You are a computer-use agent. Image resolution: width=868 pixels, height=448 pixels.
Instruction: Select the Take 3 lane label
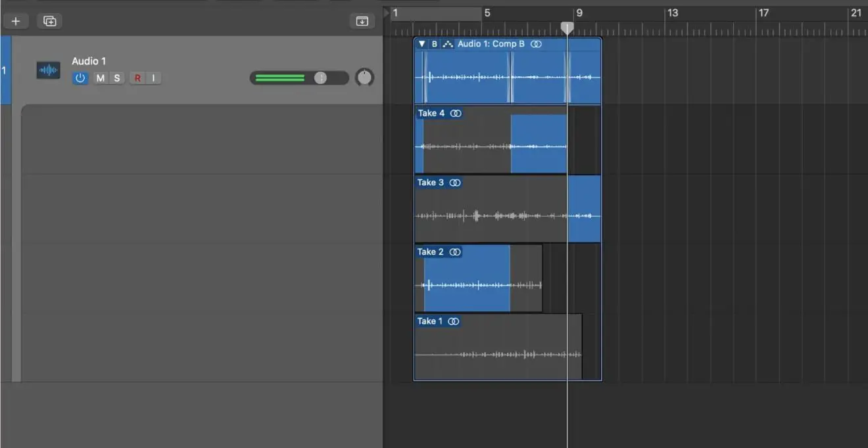431,183
